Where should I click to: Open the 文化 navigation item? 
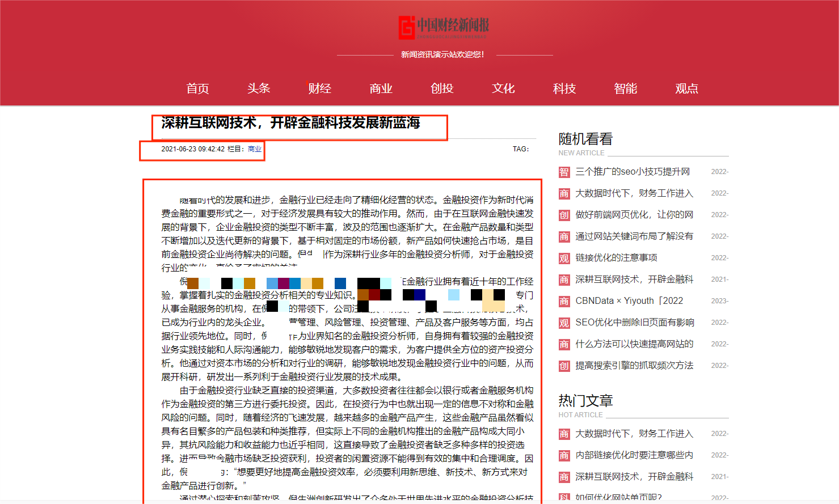(503, 88)
